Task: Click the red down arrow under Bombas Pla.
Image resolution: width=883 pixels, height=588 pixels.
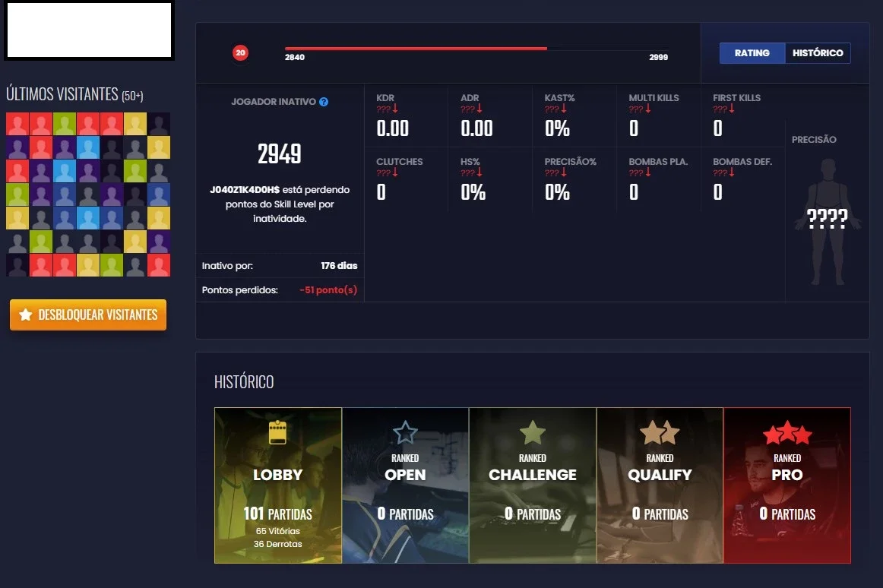Action: 648,172
